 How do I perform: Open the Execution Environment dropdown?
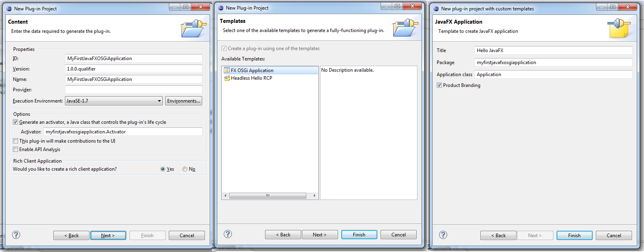tap(160, 101)
